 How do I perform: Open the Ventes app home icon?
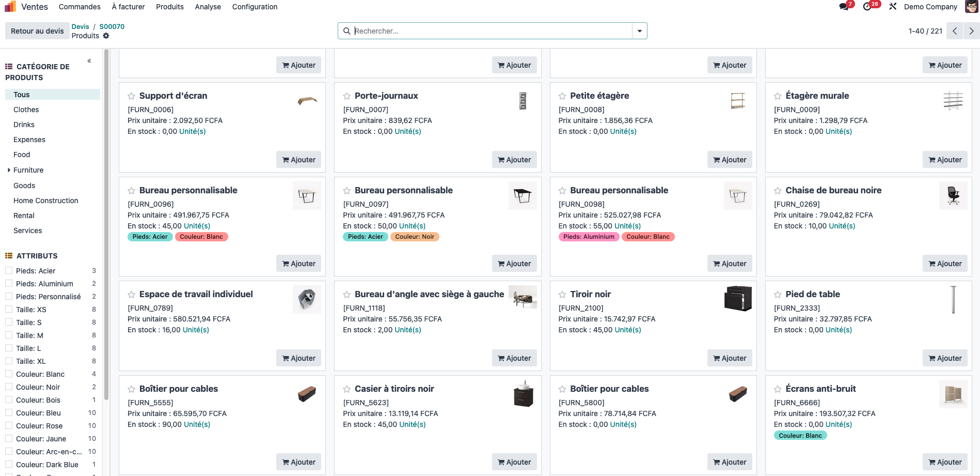point(10,7)
